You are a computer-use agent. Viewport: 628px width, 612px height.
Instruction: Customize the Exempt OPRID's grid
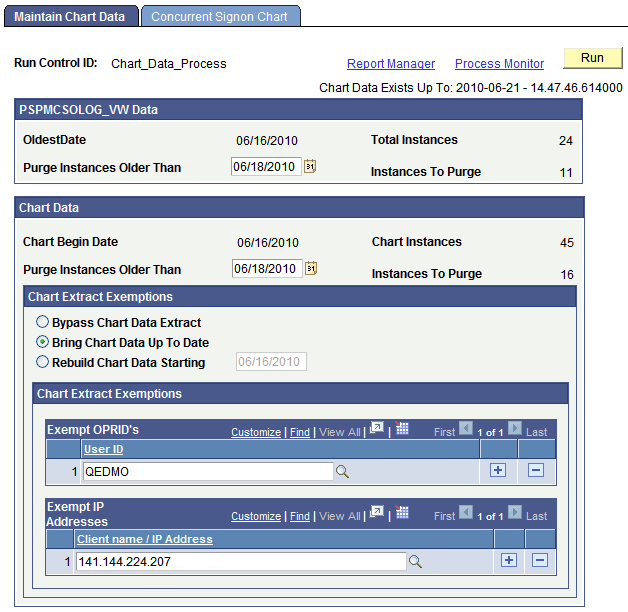[x=256, y=432]
